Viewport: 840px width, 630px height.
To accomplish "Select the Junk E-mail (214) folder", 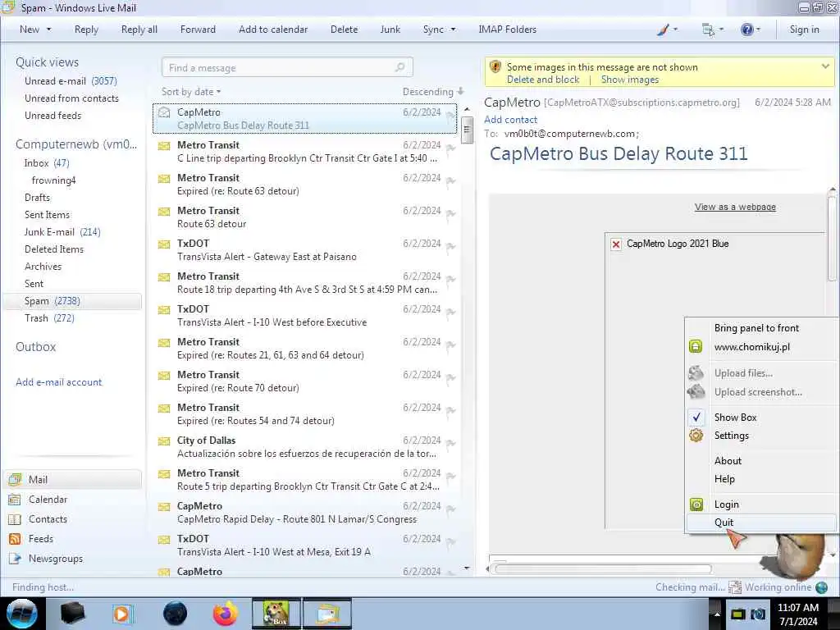I will tap(62, 232).
